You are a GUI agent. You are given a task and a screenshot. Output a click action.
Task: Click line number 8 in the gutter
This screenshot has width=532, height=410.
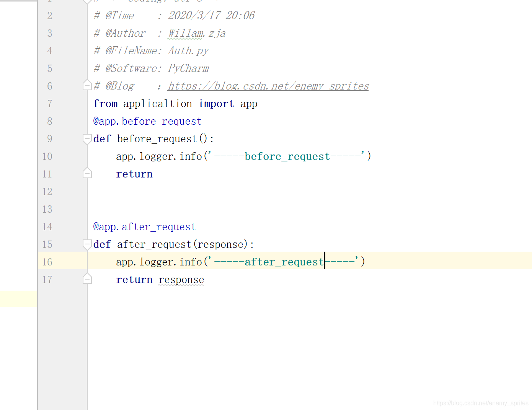(x=50, y=121)
